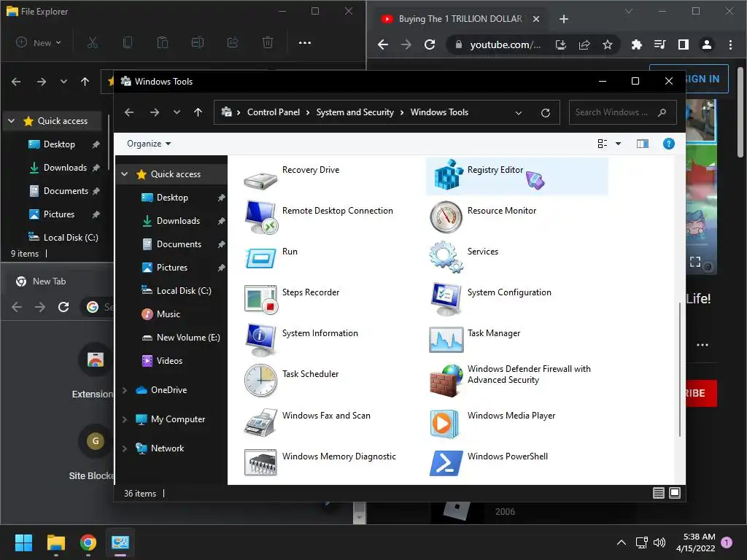Open System Information icon
Screen dimensions: 747x560
coord(260,340)
